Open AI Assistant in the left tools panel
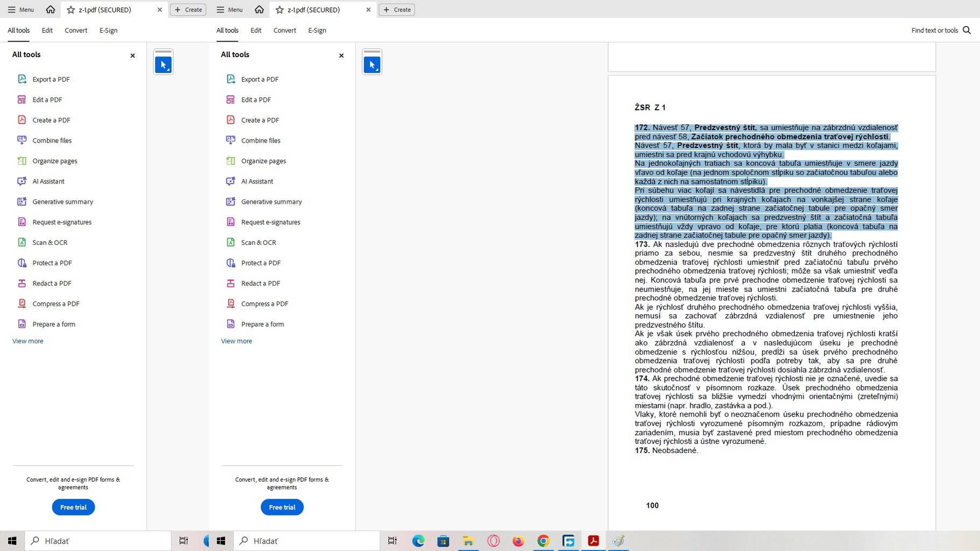Image resolution: width=980 pixels, height=551 pixels. click(48, 181)
